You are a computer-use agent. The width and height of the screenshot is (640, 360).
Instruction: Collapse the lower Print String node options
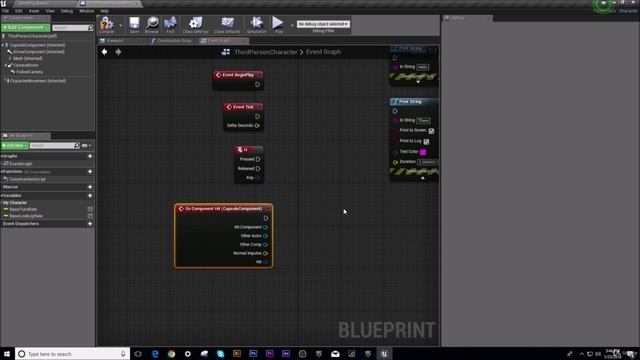click(423, 178)
